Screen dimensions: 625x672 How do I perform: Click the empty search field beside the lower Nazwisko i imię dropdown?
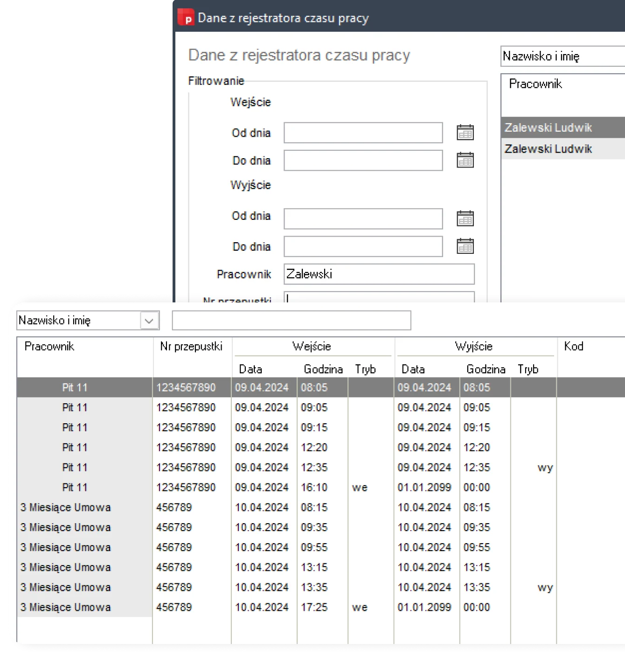[292, 321]
